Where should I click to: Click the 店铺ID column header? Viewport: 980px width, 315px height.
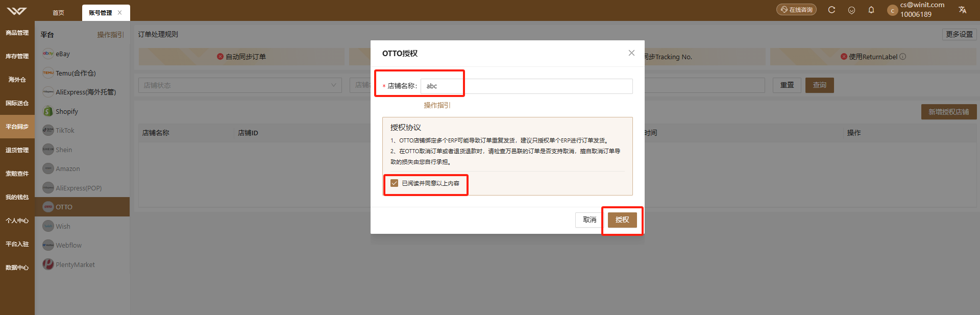point(248,133)
